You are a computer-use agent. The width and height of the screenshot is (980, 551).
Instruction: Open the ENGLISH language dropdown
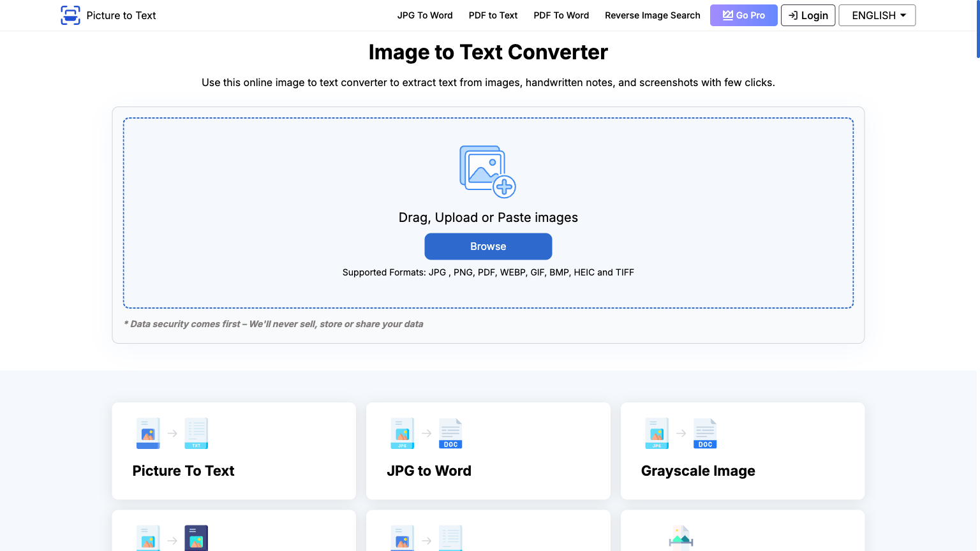click(x=877, y=15)
